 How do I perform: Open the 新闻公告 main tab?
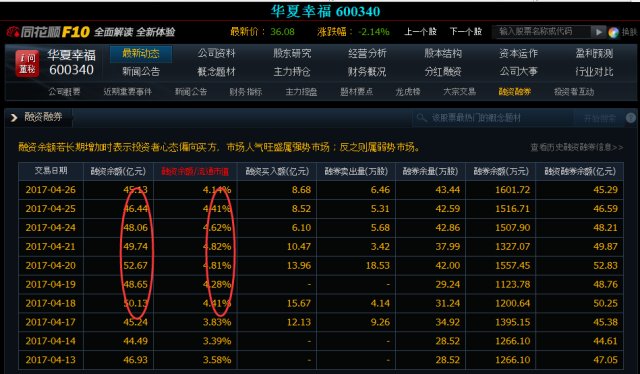tap(141, 72)
